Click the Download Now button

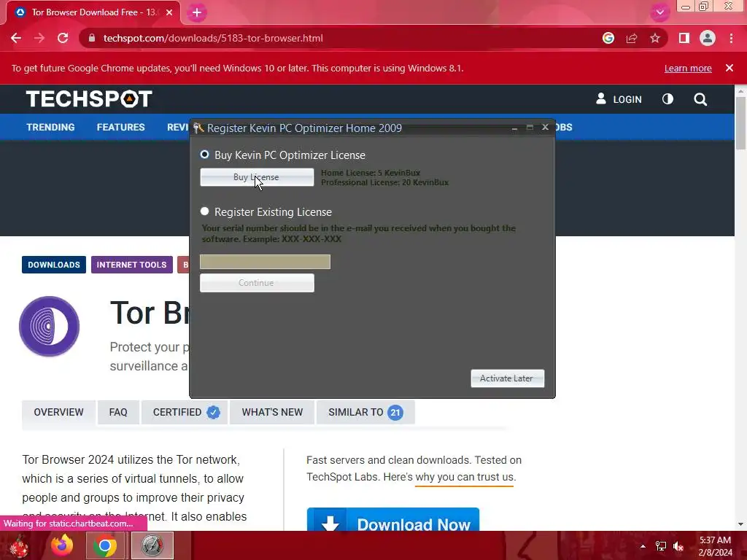pyautogui.click(x=393, y=519)
